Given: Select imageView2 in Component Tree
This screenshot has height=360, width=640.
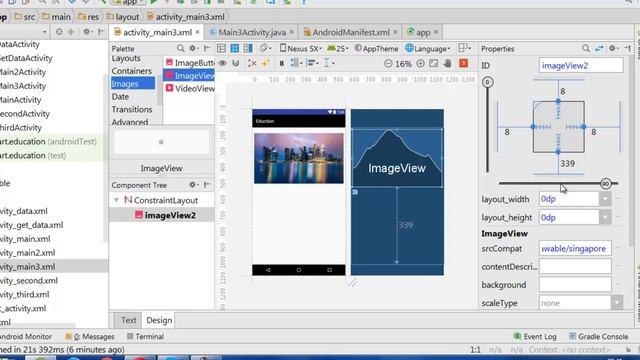Looking at the screenshot, I should [x=165, y=215].
